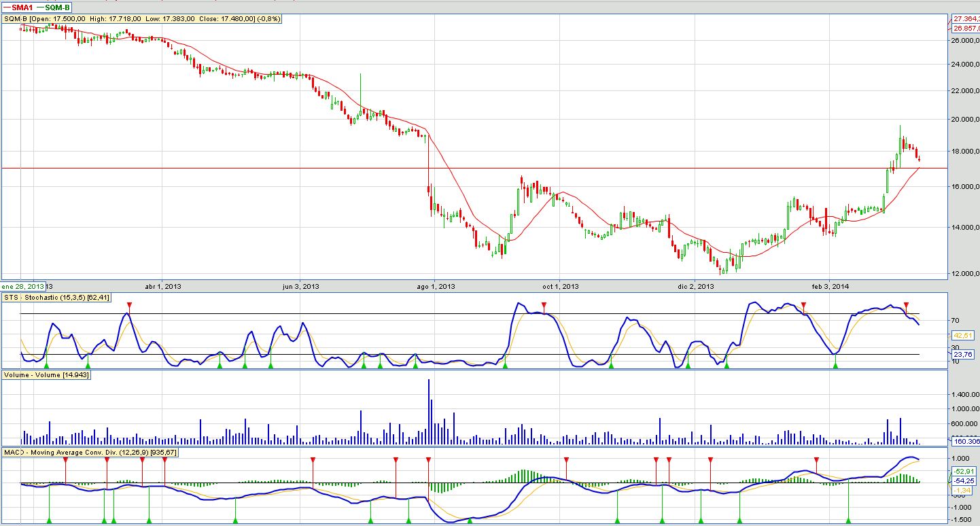Click the rightmost red sell marker in MACD panel

(x=816, y=460)
